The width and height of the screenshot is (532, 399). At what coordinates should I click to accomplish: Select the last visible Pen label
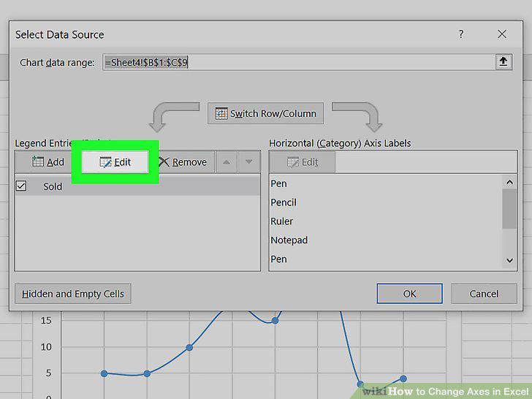pyautogui.click(x=279, y=259)
